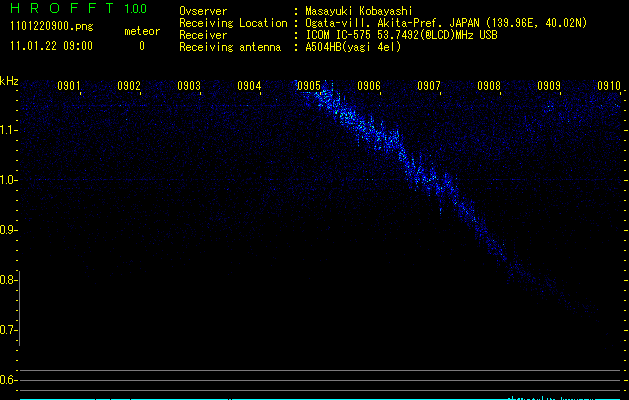The height and width of the screenshot is (400, 629).
Task: Click the 0.9 kHz axis label
Action: [7, 230]
